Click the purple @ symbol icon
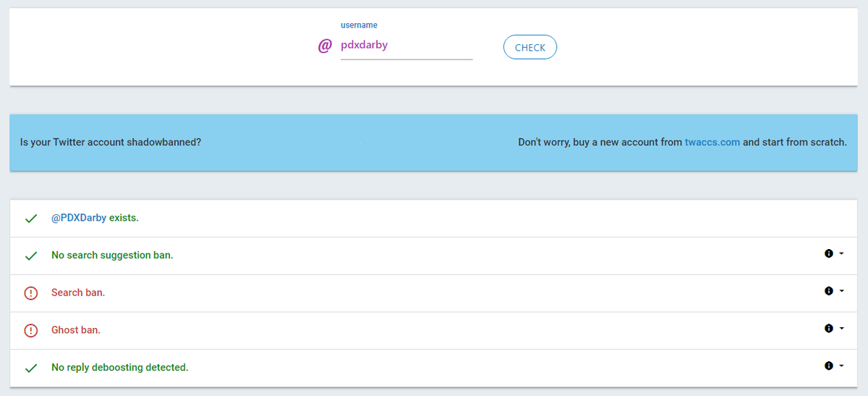Viewport: 868px width, 396px height. [325, 46]
